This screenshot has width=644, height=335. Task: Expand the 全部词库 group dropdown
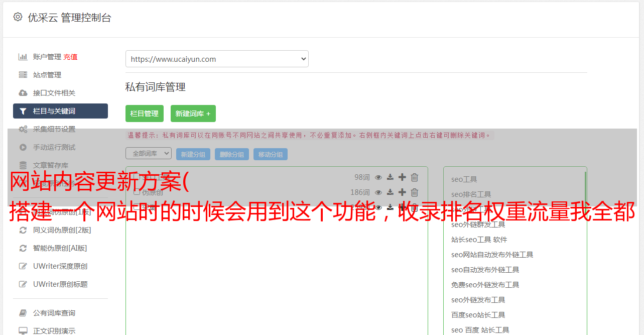[149, 153]
